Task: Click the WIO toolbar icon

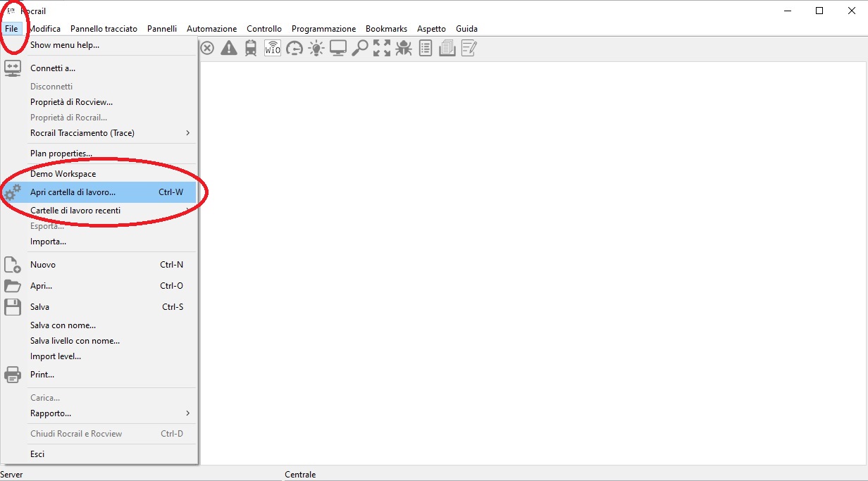Action: point(272,48)
